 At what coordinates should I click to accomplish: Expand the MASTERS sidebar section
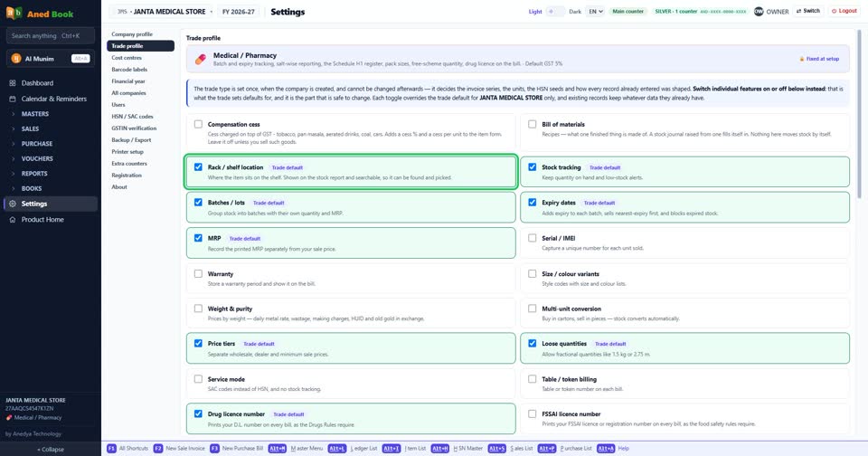pos(51,114)
